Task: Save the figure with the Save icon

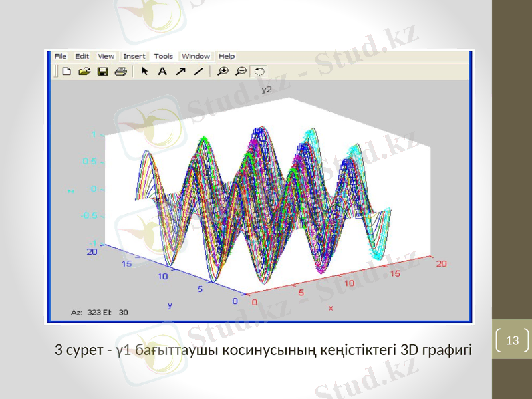Action: [x=104, y=70]
